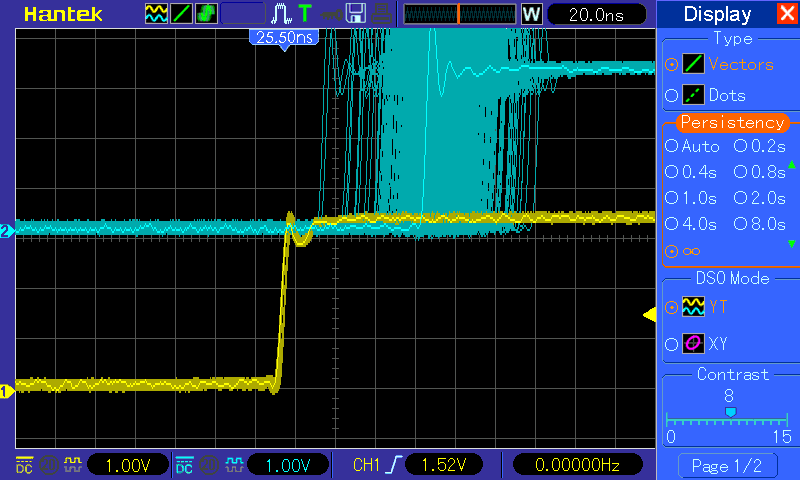Set persistency to 0.8s
Image resolution: width=800 pixels, height=480 pixels.
740,172
